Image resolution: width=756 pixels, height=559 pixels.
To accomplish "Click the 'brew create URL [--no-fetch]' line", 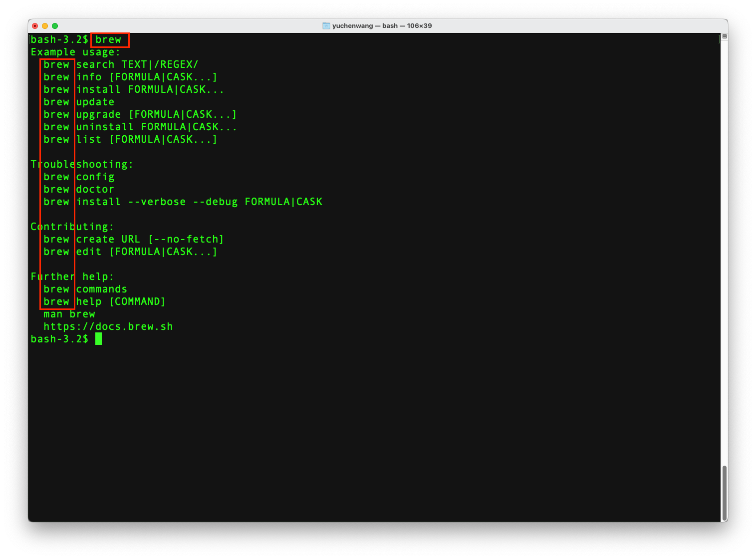I will click(133, 239).
